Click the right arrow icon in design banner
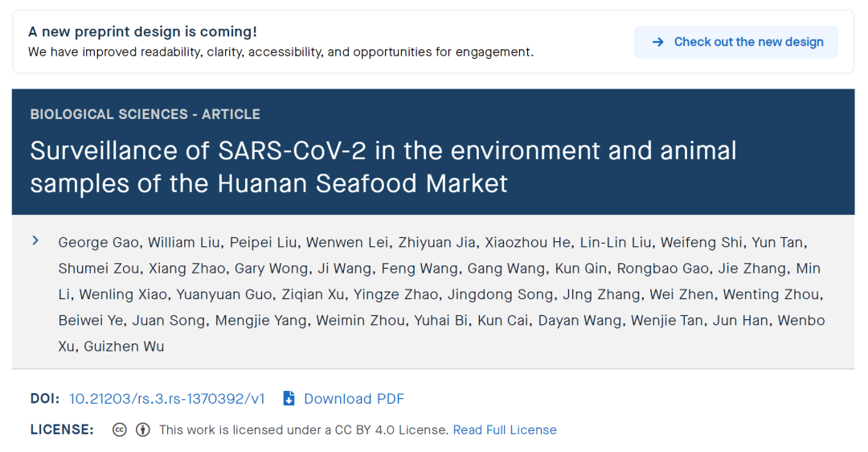 tap(657, 42)
